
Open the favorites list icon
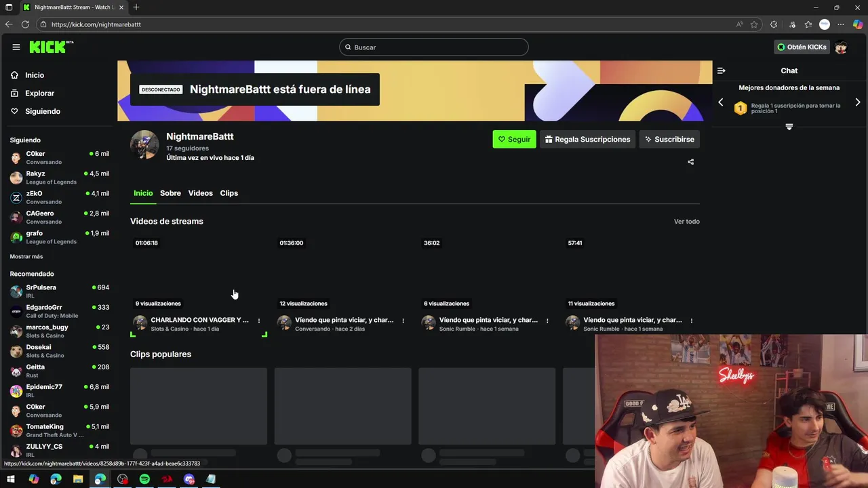[808, 24]
